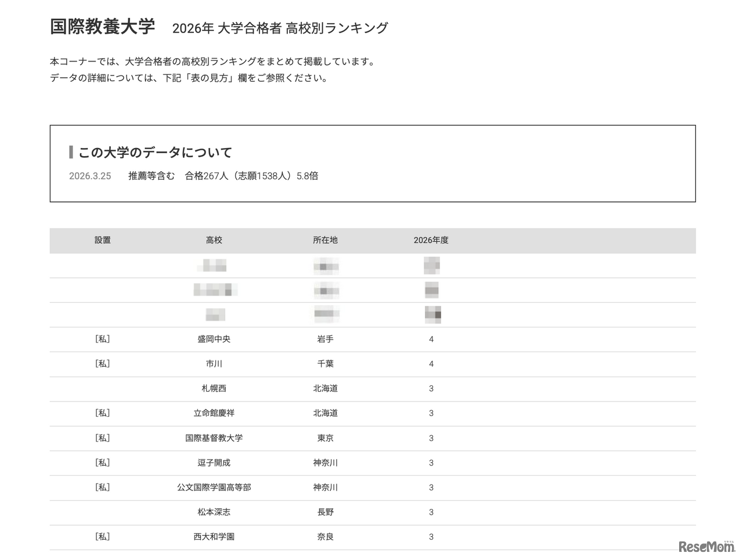The image size is (743, 560).
Task: Click the date 2026.3.25
Action: (x=90, y=176)
